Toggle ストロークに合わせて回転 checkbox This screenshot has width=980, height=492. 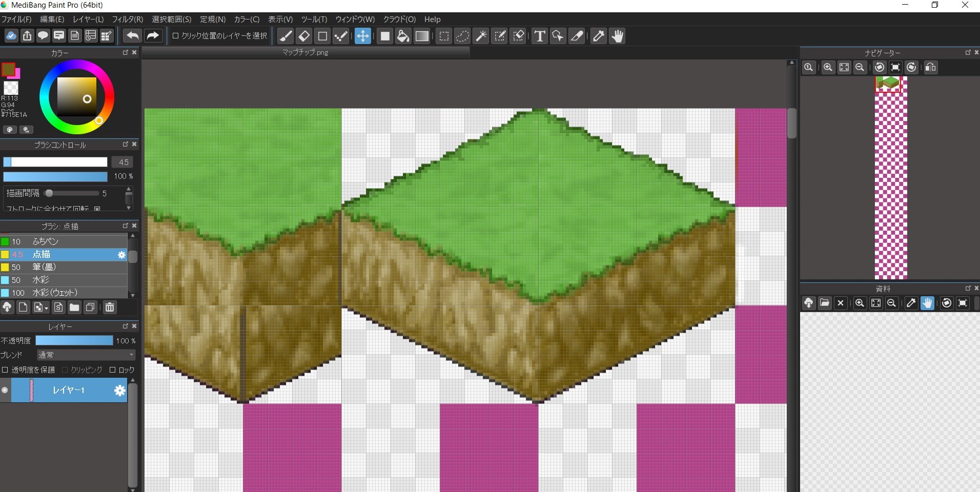(97, 209)
